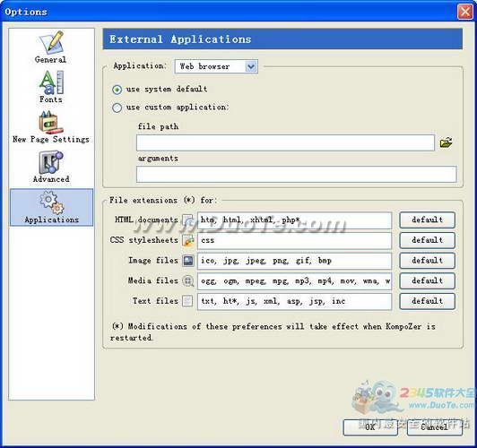477x448 pixels.
Task: Click the HTML documents file-type icon
Action: coord(187,220)
